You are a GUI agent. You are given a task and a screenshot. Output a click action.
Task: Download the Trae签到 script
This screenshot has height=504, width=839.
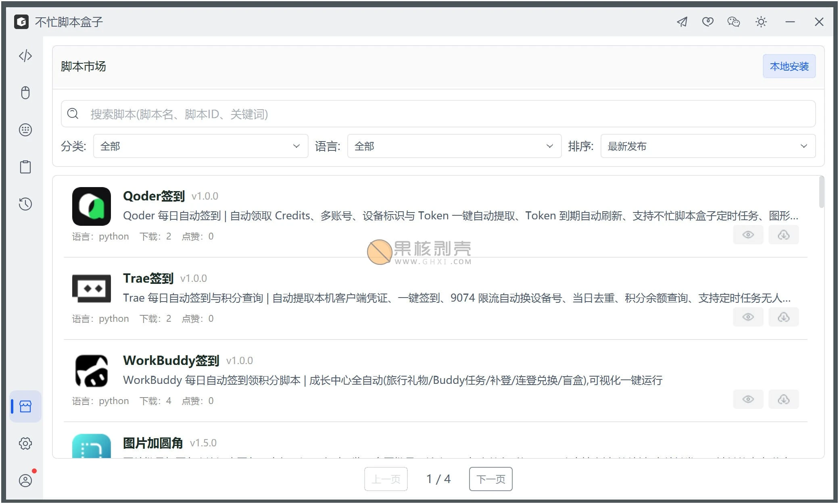point(784,317)
